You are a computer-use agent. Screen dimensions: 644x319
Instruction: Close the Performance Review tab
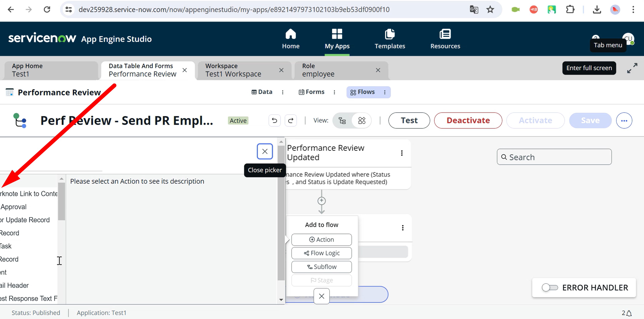click(x=184, y=70)
